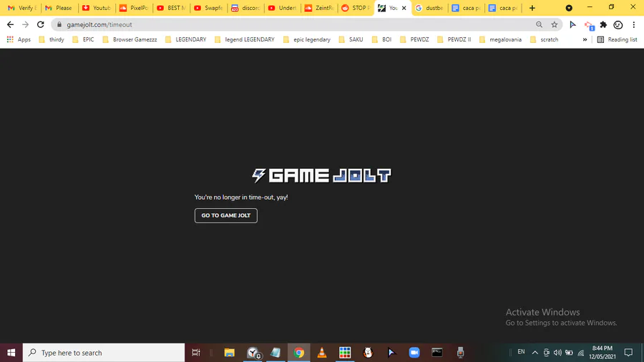Switch to the Verify Gmail tab
This screenshot has height=362, width=644.
[22, 8]
